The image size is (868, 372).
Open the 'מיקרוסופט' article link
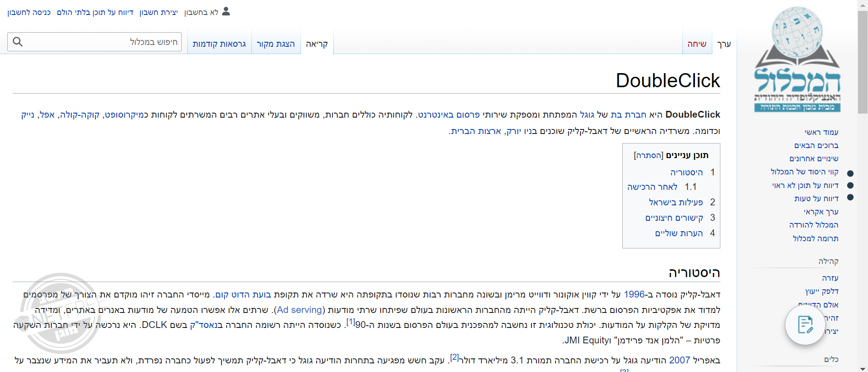click(125, 115)
